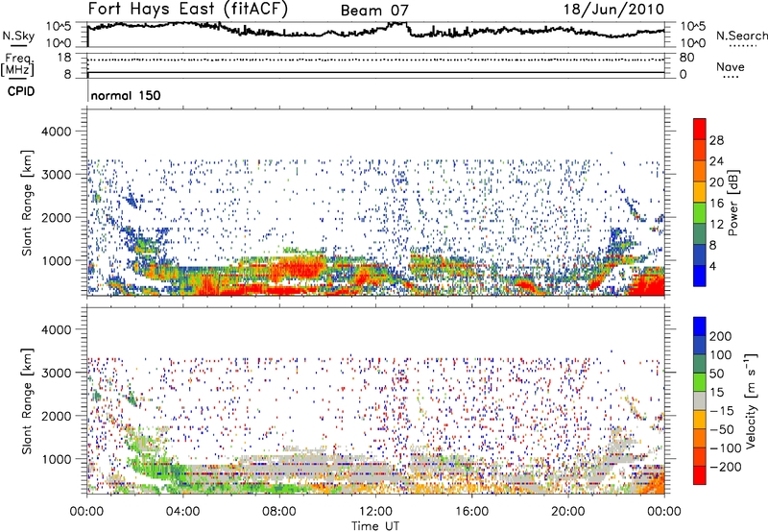Pick the Power colorbar segment between 4 and 8
768x532 pixels.
700,255
